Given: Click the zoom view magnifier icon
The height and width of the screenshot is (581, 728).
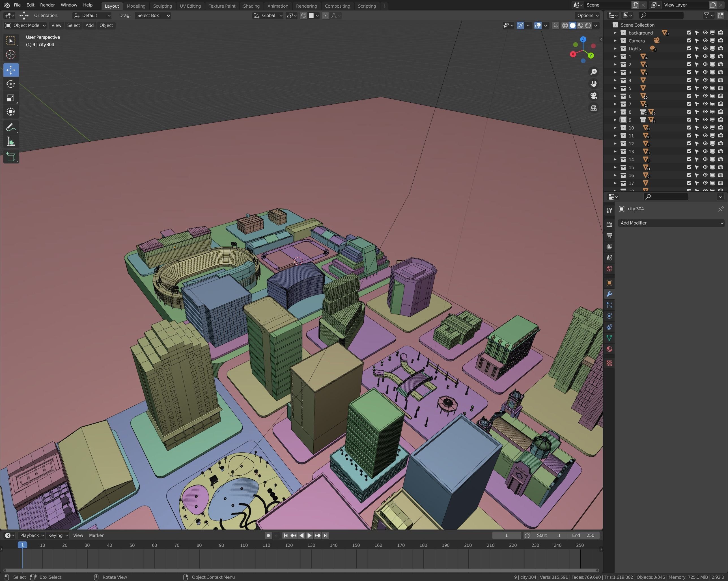Looking at the screenshot, I should [x=593, y=72].
